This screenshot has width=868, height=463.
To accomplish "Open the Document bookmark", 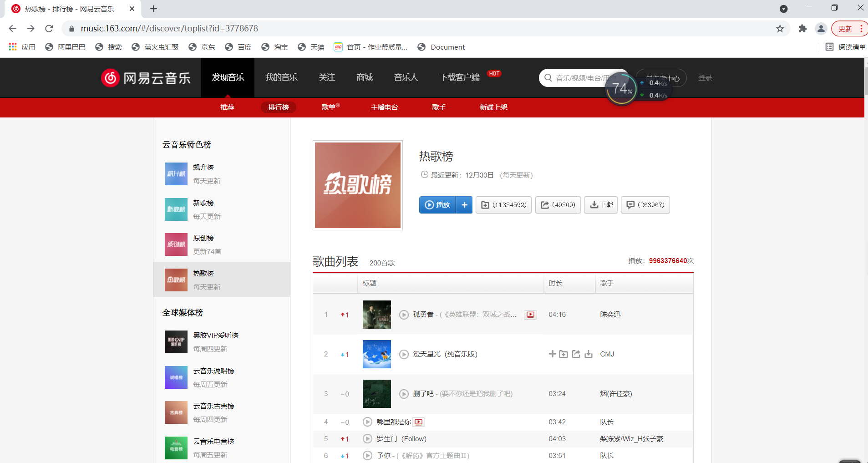I will [441, 47].
